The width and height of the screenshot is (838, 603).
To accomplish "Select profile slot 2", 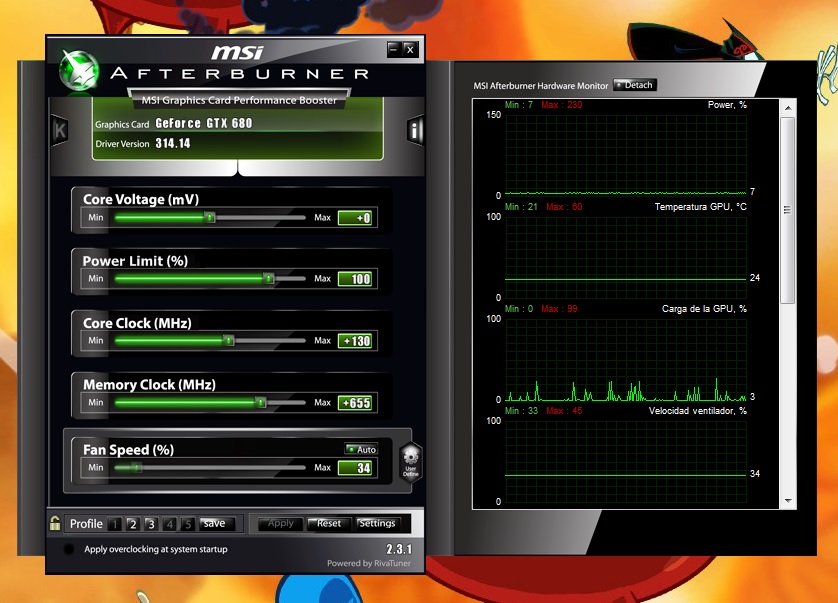I will coord(133,524).
